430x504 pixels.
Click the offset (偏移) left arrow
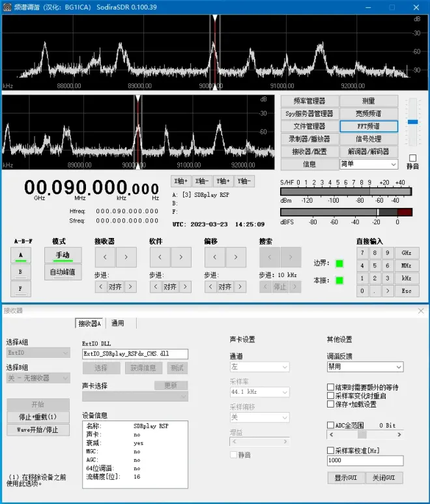(213, 257)
